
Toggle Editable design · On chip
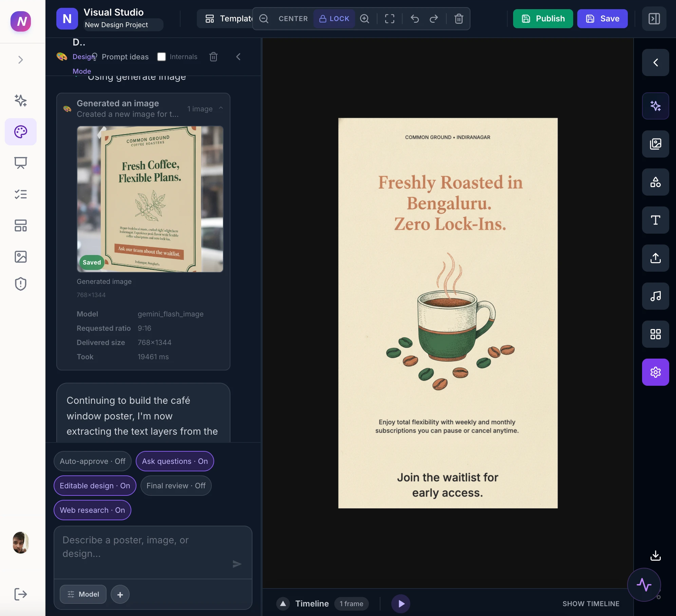95,486
